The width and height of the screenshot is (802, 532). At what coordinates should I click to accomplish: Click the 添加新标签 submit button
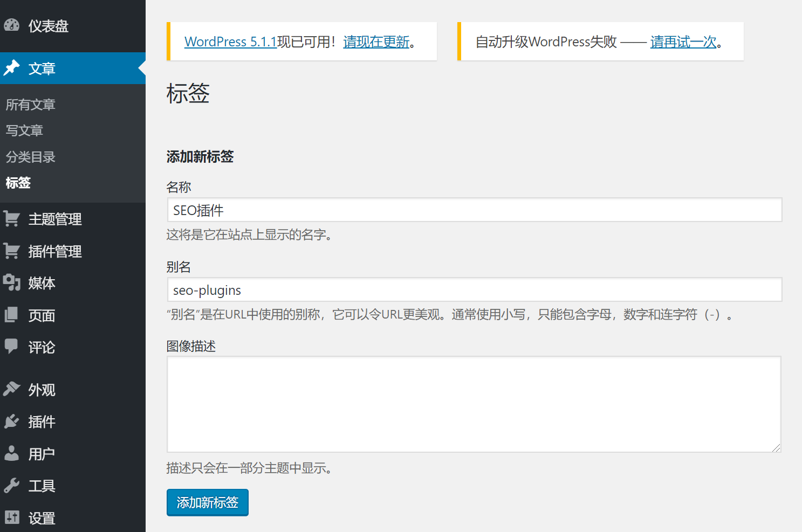pyautogui.click(x=207, y=502)
